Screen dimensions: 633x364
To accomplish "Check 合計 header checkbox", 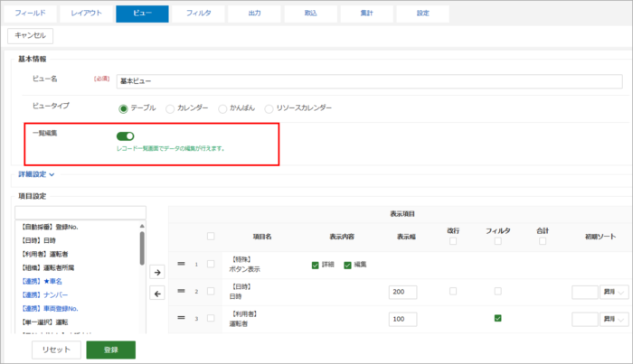I will pos(543,241).
